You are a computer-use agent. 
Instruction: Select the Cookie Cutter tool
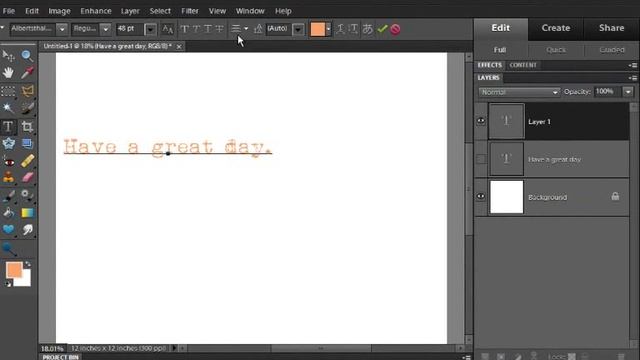[x=8, y=143]
